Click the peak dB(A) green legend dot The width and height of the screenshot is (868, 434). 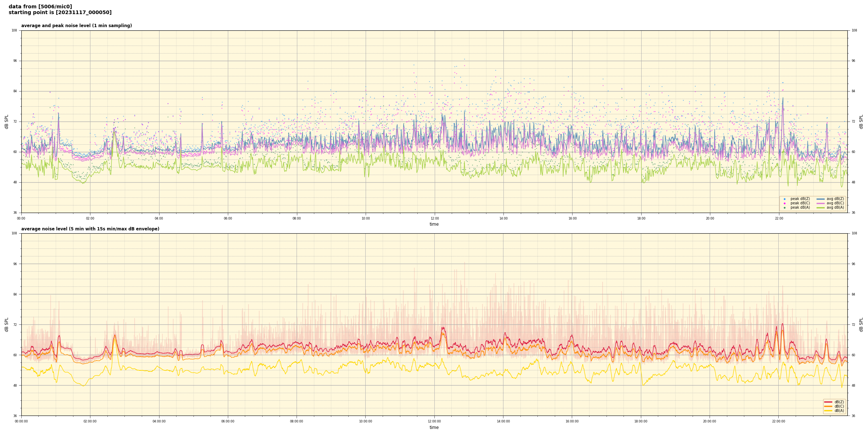[x=784, y=208]
